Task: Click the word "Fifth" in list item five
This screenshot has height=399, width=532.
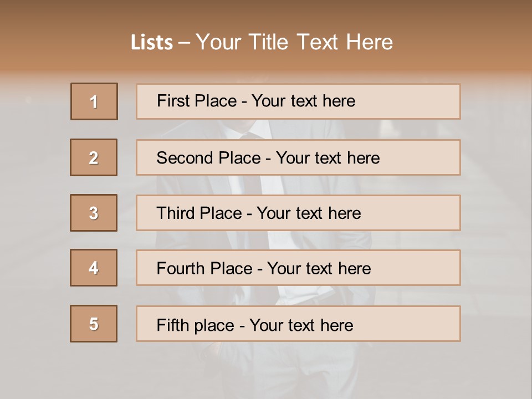Action: (172, 325)
